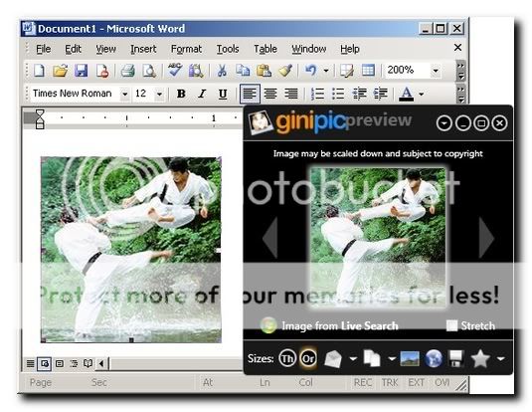Apply font color with A swatch
The height and width of the screenshot is (412, 532).
(x=407, y=94)
